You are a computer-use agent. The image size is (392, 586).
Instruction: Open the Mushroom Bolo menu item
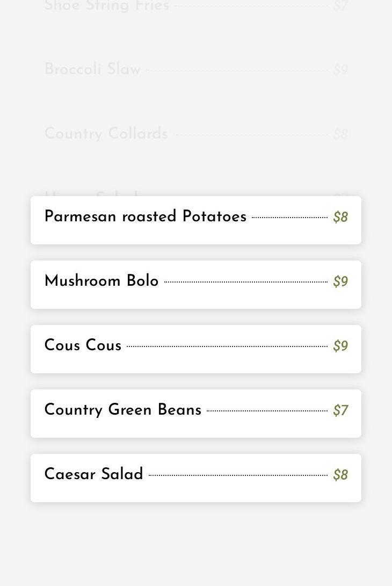[x=101, y=281]
